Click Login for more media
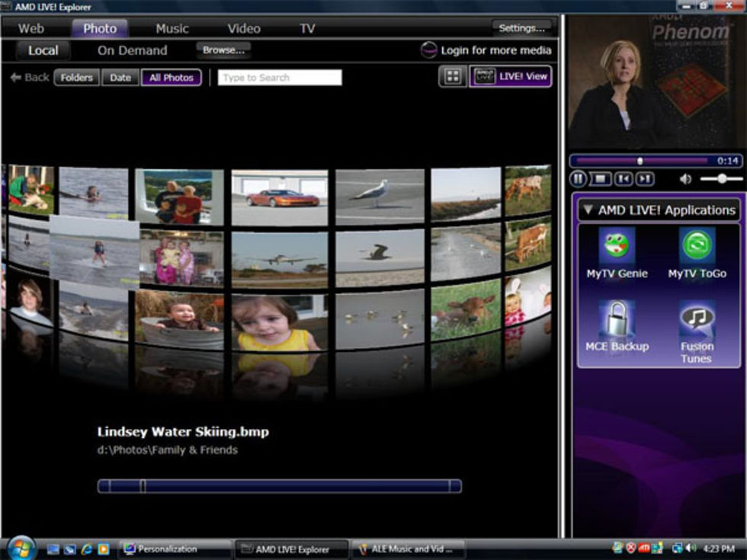The width and height of the screenshot is (747, 560). [486, 51]
